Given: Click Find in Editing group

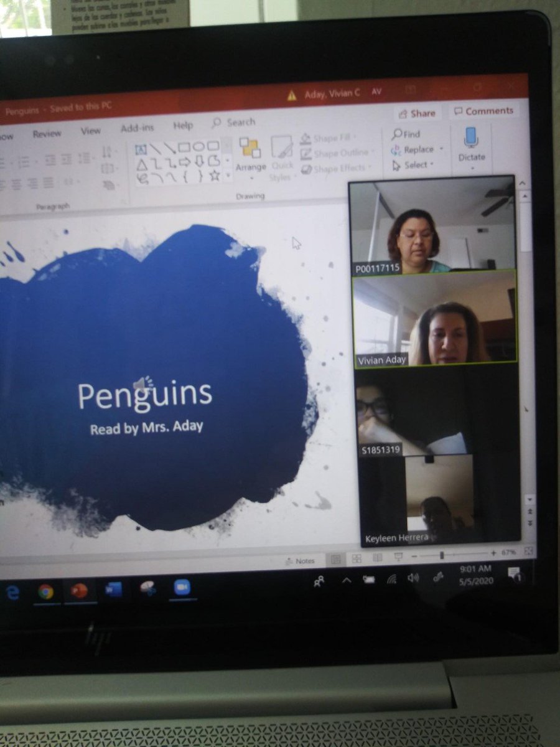Looking at the screenshot, I should click(406, 134).
